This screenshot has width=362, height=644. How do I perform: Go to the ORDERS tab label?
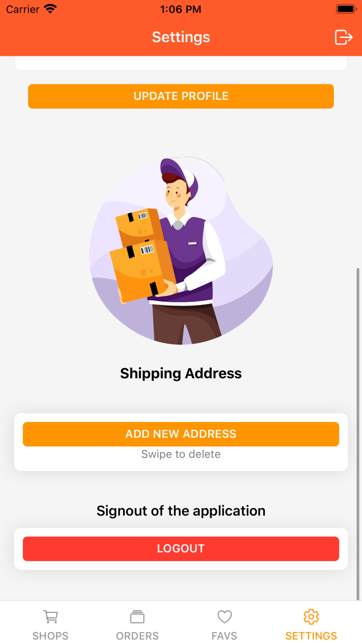pos(138,636)
